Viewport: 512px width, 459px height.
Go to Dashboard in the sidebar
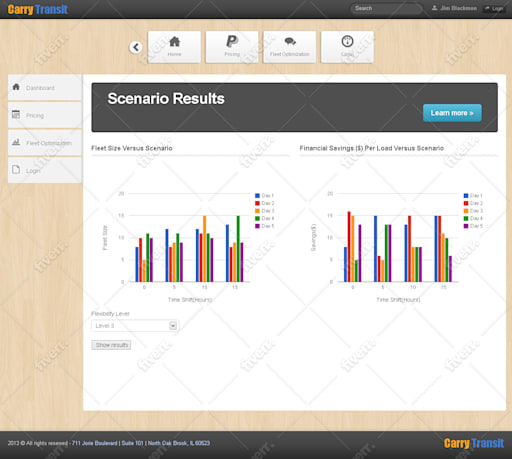coord(45,88)
